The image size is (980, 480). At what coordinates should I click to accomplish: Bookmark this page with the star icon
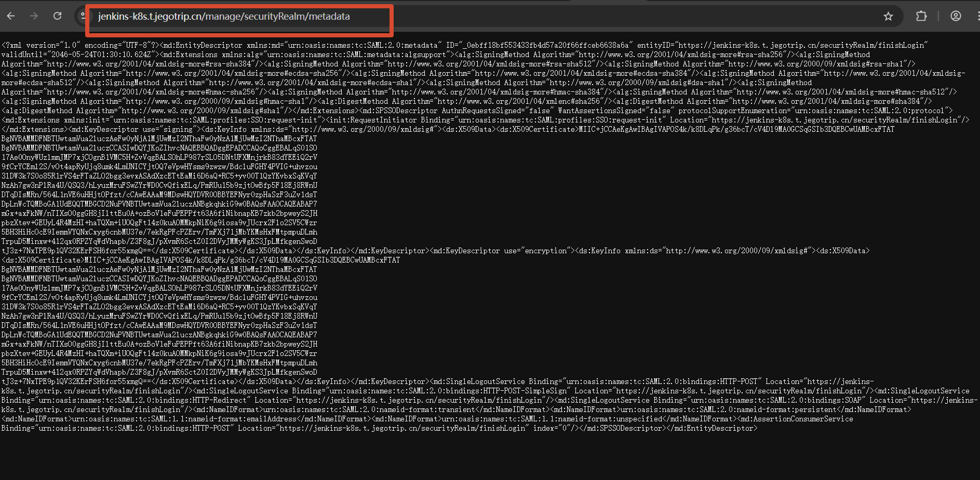pyautogui.click(x=888, y=16)
